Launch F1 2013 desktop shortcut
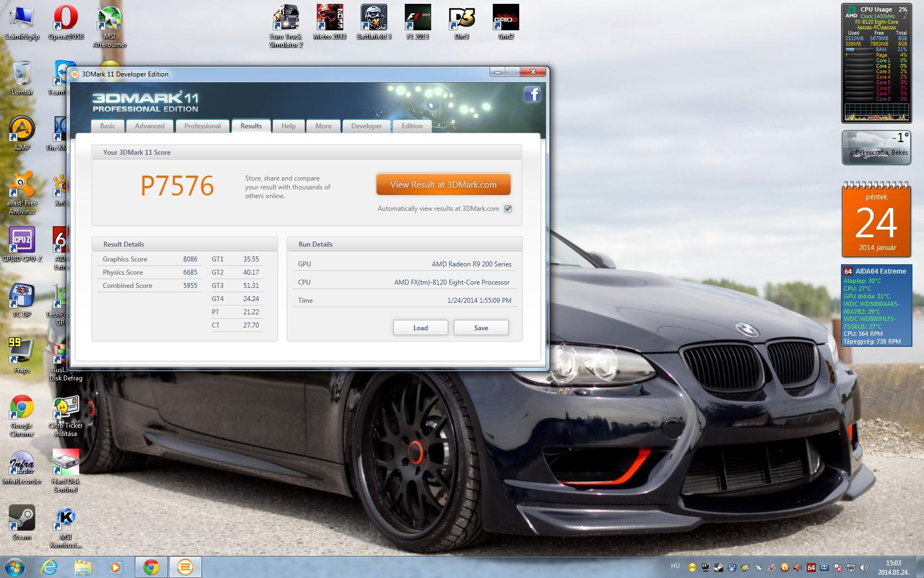924x578 pixels. [x=418, y=23]
